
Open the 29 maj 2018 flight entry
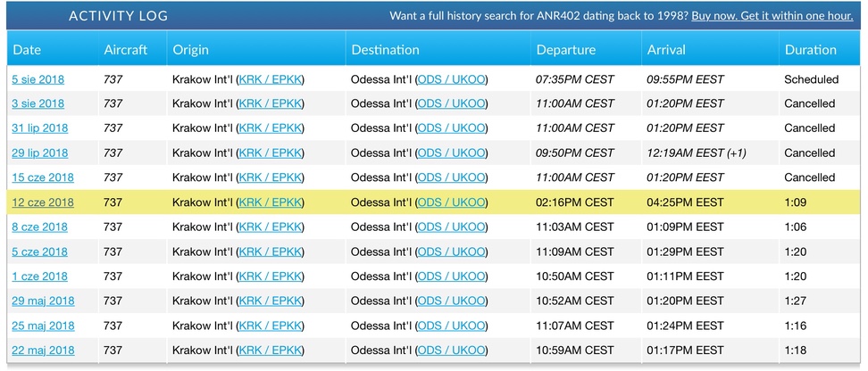(43, 301)
